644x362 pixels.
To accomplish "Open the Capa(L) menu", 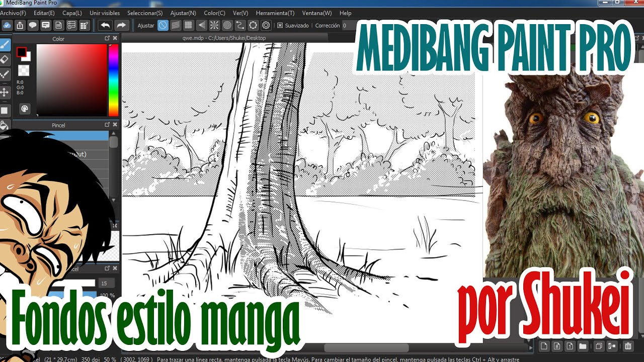I will pos(72,13).
